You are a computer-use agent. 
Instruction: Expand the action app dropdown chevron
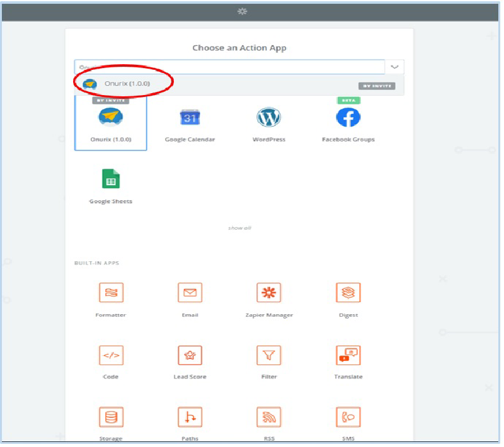(394, 67)
